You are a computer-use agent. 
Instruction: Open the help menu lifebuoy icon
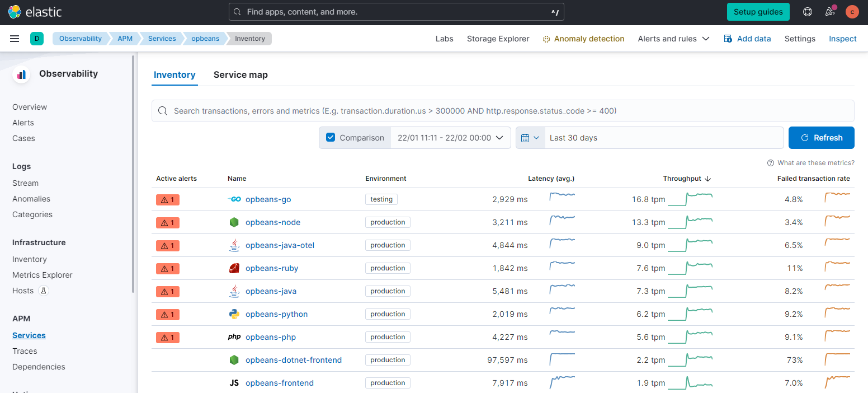pos(808,12)
